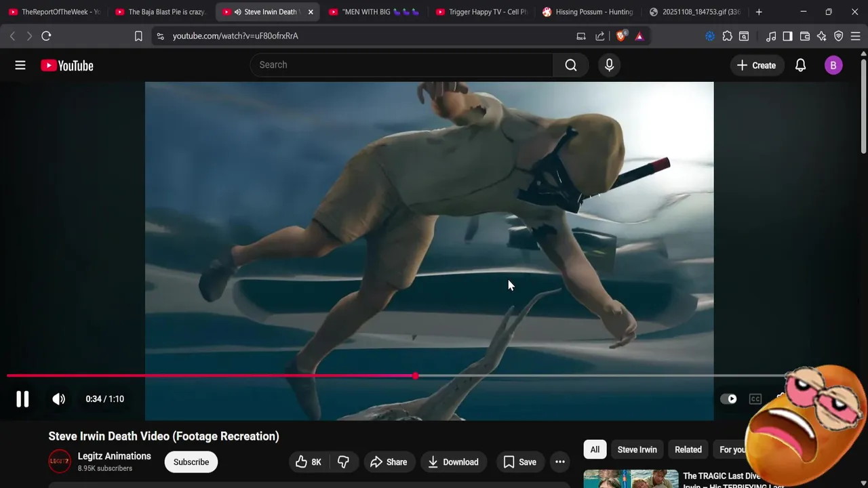
Task: Go to YouTube home via the logo
Action: coord(66,65)
